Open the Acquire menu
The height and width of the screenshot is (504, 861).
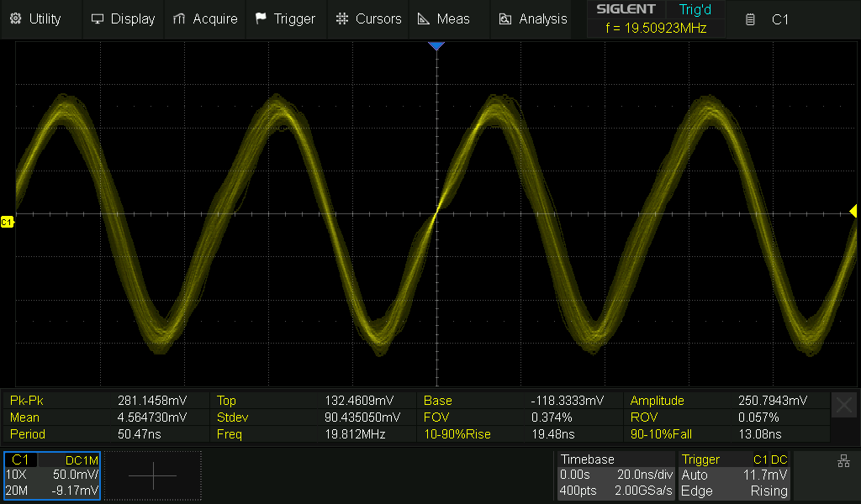[x=205, y=19]
